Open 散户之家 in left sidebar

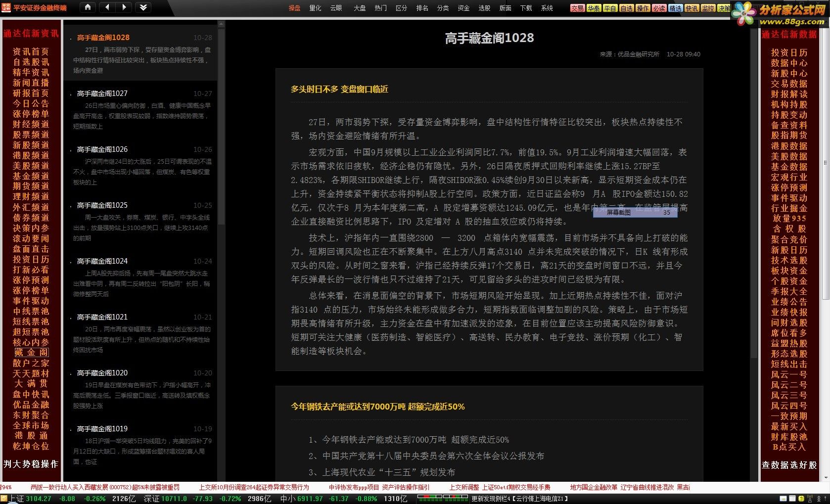31,363
